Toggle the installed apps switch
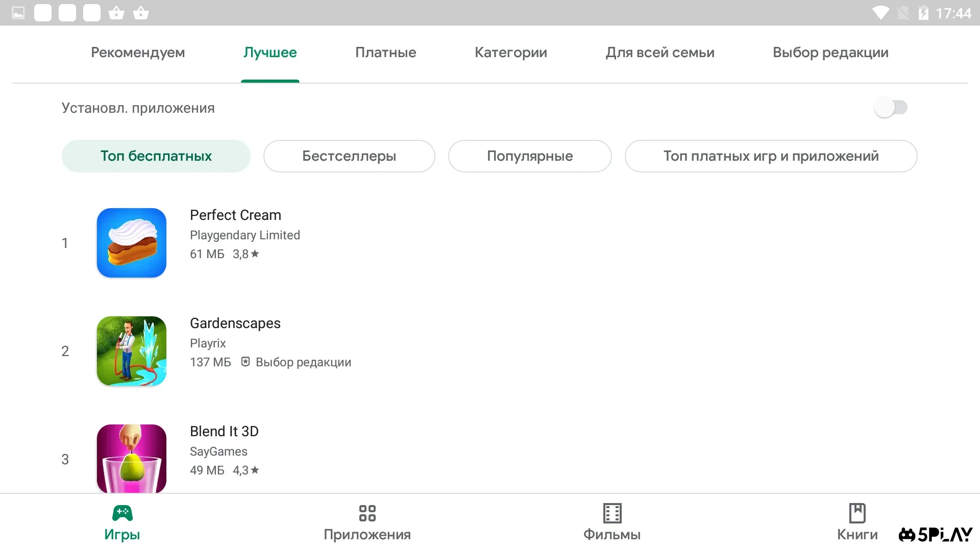 coord(890,108)
